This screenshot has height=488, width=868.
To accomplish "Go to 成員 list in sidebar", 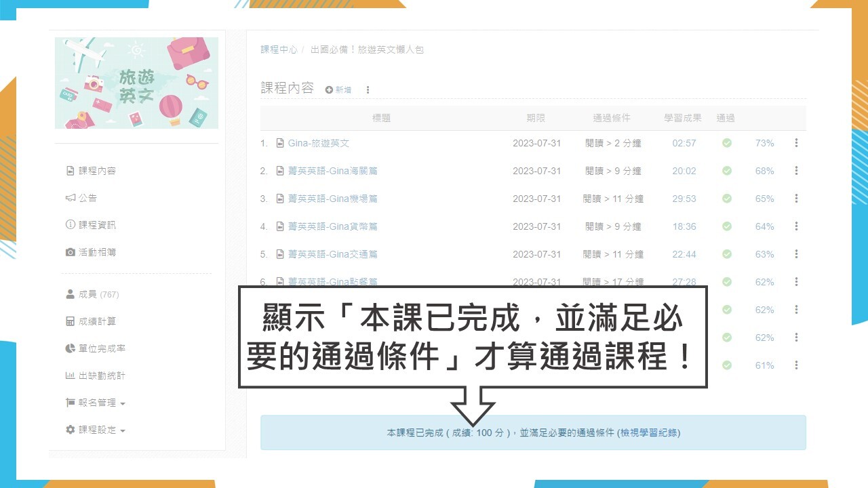I will tap(88, 294).
